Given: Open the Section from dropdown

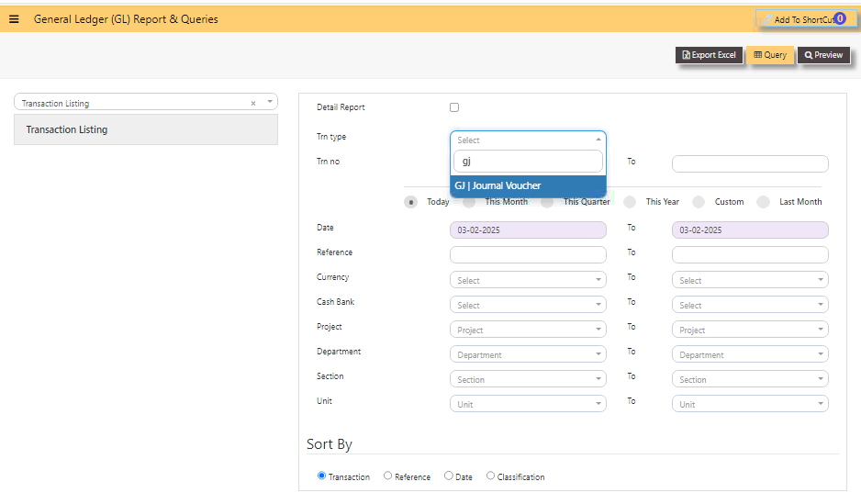Looking at the screenshot, I should pos(528,379).
